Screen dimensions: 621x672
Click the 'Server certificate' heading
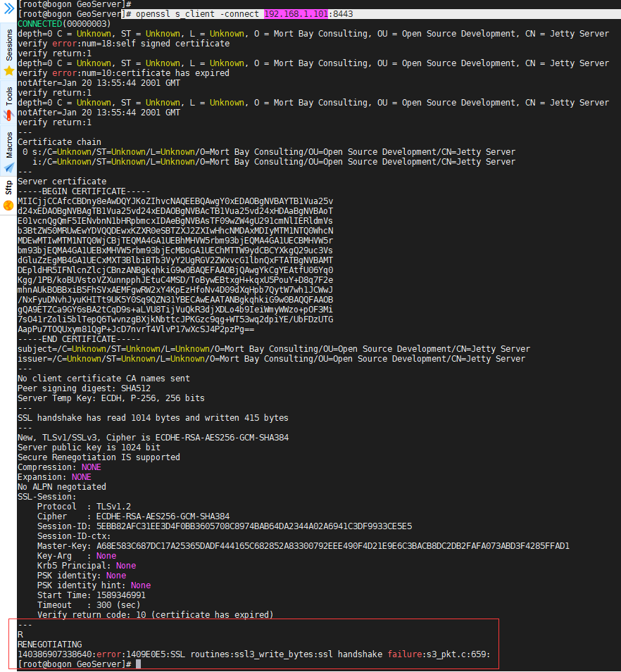click(62, 182)
